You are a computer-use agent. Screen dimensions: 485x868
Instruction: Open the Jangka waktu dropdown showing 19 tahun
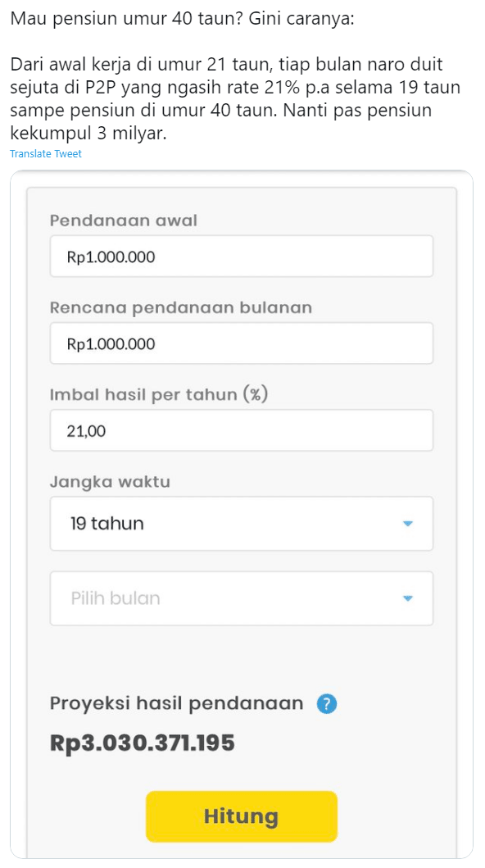tap(242, 523)
